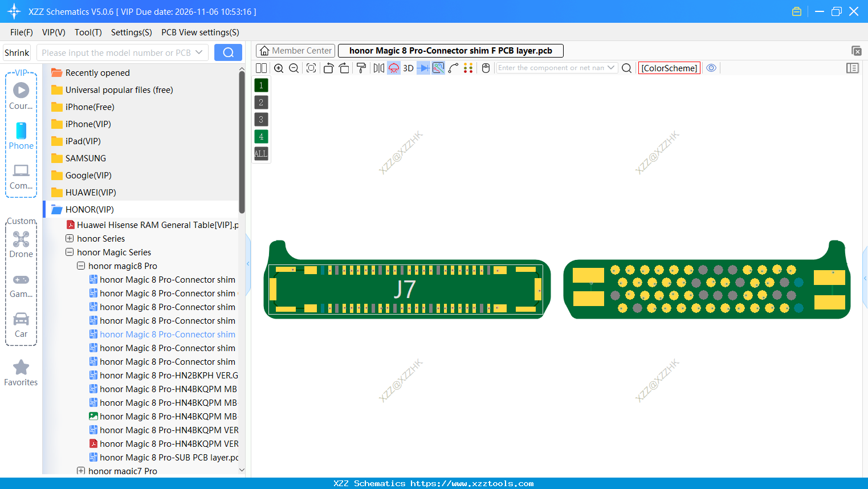Click the blue model search button
This screenshot has width=868, height=489.
[x=228, y=52]
